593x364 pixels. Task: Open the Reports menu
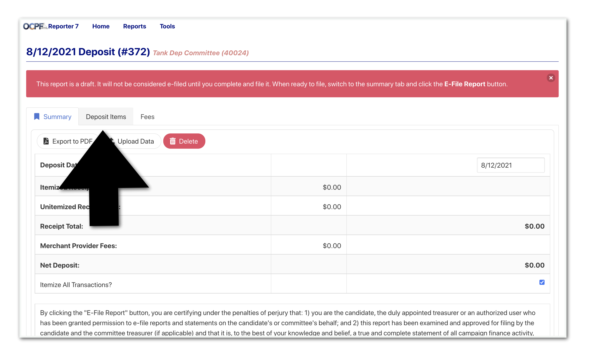point(135,26)
